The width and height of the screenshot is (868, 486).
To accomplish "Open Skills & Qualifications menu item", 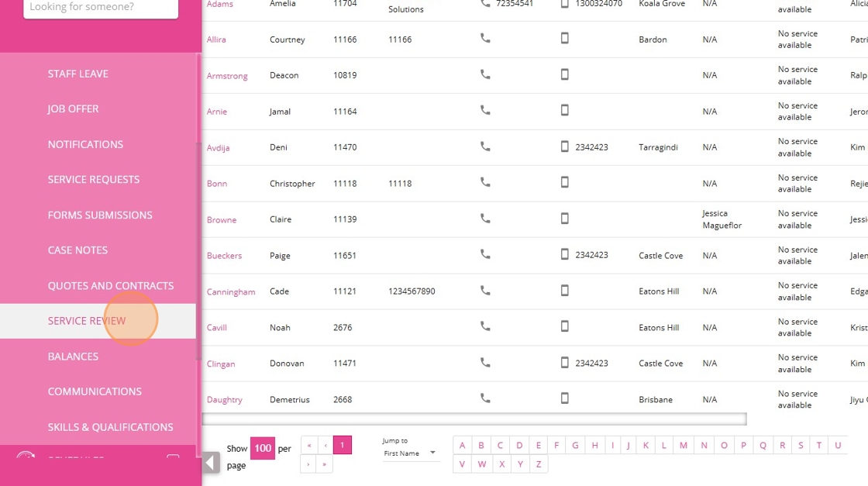I will 110,427.
